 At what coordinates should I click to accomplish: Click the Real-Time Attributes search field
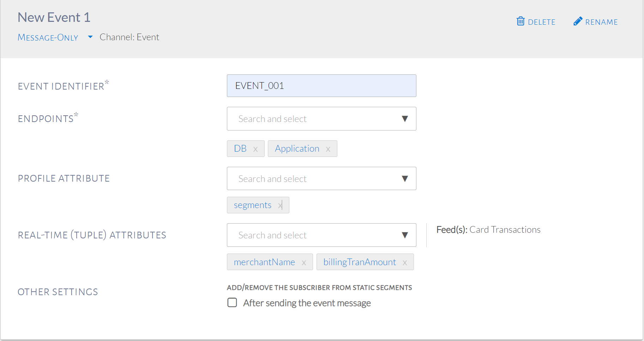tap(311, 235)
